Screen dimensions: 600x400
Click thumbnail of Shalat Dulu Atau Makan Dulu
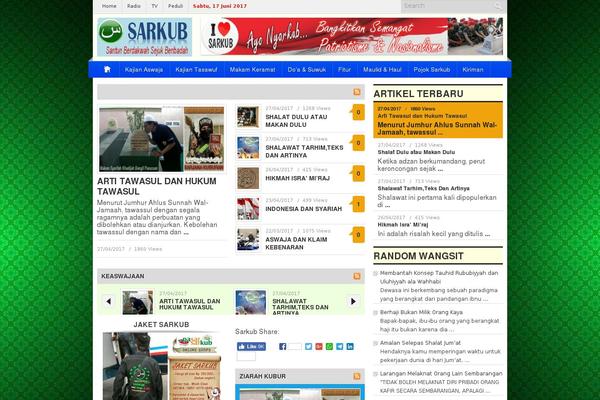tap(248, 117)
